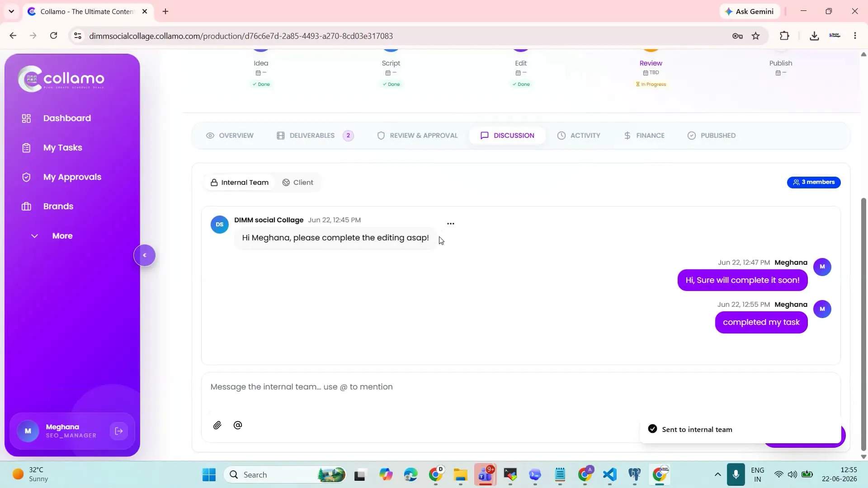Open the Windows Start menu

[209, 475]
